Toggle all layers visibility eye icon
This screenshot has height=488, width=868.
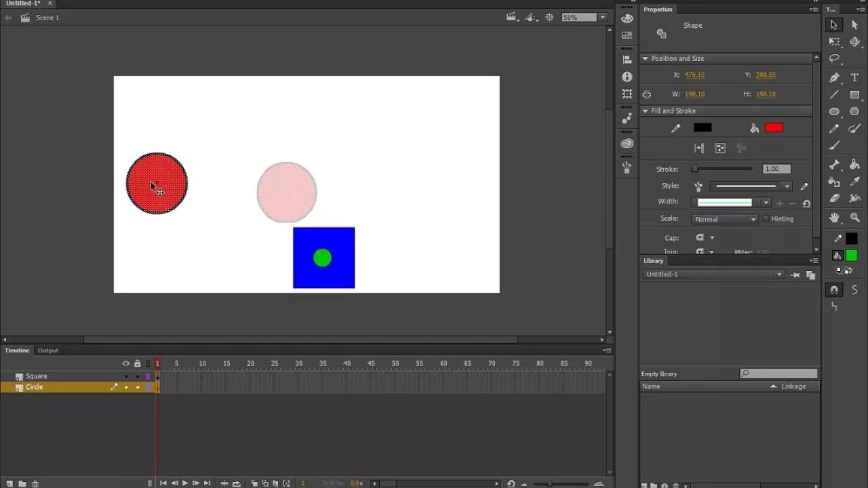125,364
